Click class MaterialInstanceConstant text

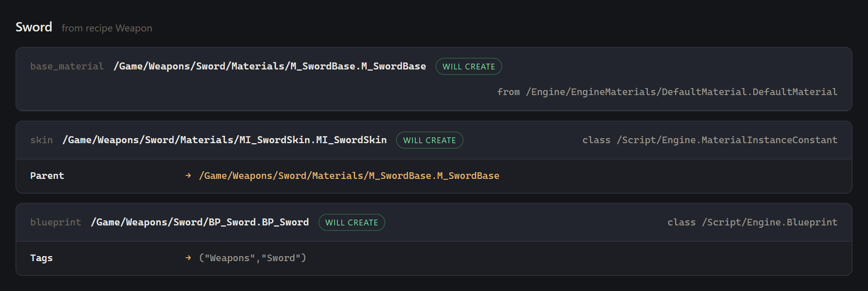710,140
